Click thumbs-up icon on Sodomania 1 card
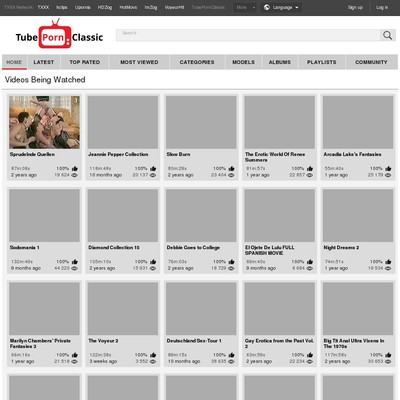 [75, 262]
